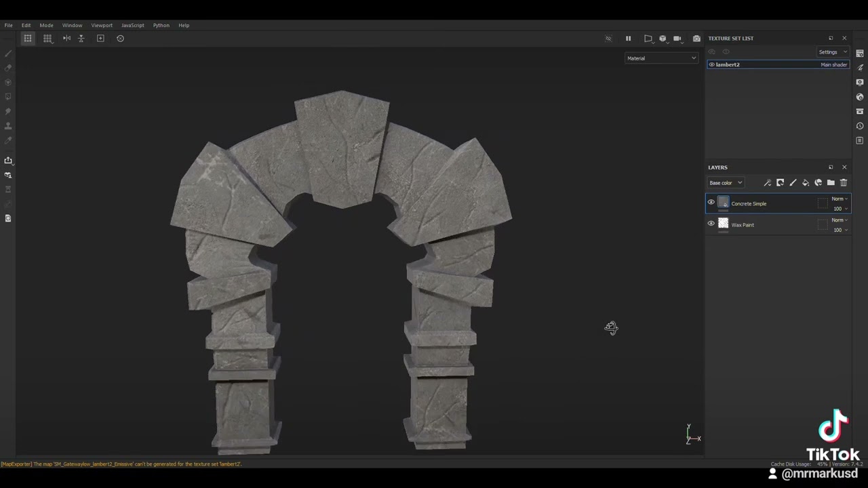This screenshot has height=488, width=868.
Task: Select the Paint brush tool
Action: (8, 54)
